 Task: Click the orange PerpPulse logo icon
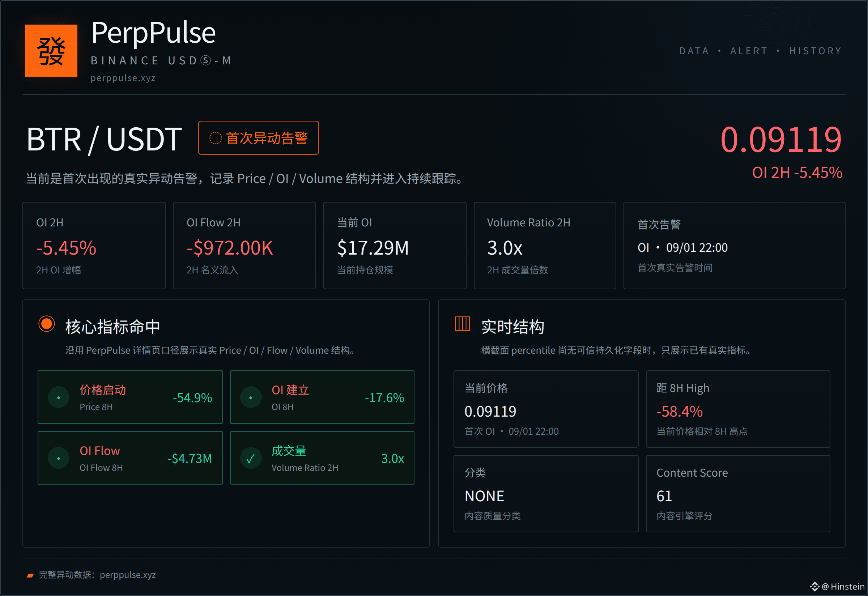point(51,50)
